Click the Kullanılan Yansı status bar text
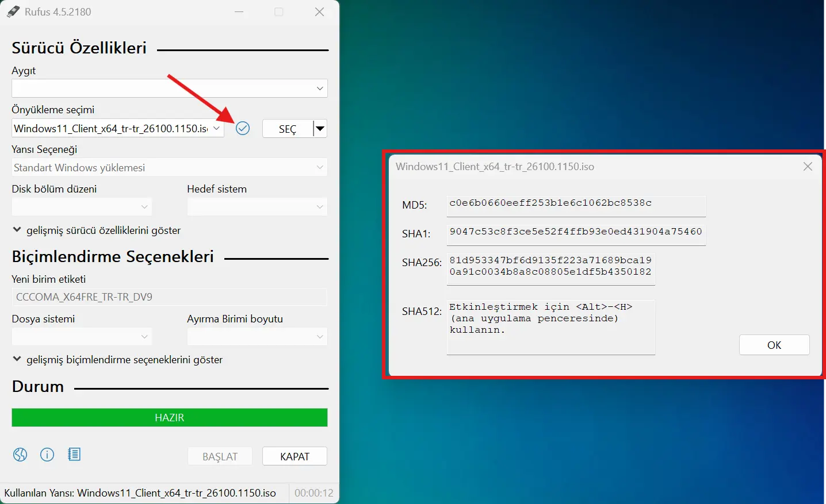The height and width of the screenshot is (504, 826). (140, 493)
